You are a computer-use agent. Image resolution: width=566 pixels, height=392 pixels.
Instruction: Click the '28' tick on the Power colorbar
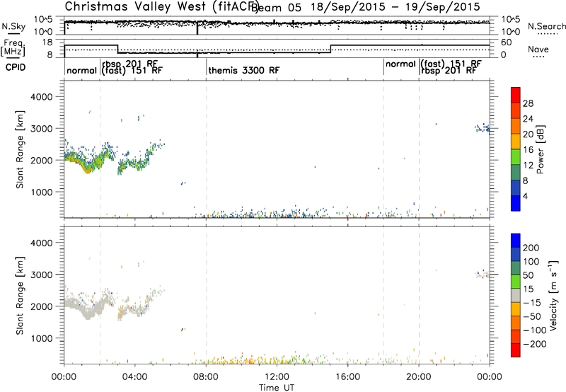(528, 103)
